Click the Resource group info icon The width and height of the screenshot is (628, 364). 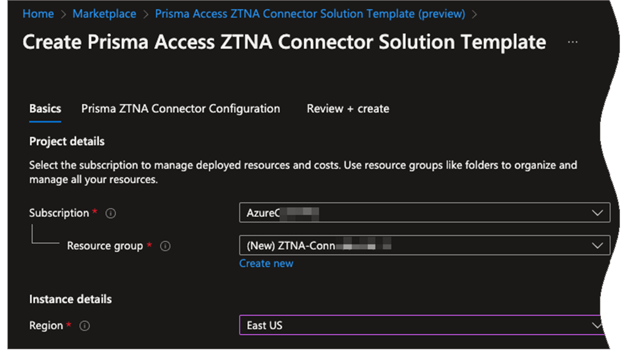click(x=165, y=246)
